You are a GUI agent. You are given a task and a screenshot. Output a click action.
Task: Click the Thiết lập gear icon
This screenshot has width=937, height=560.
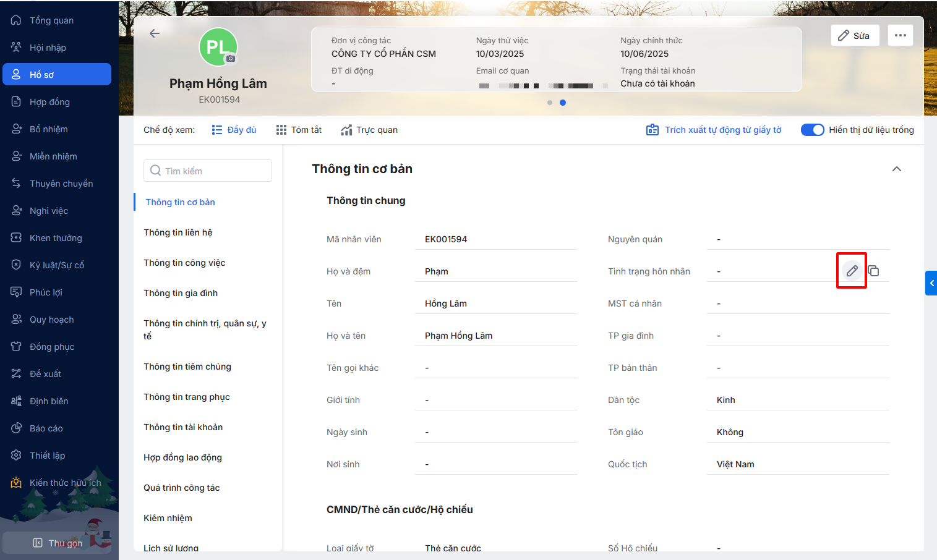pyautogui.click(x=16, y=456)
